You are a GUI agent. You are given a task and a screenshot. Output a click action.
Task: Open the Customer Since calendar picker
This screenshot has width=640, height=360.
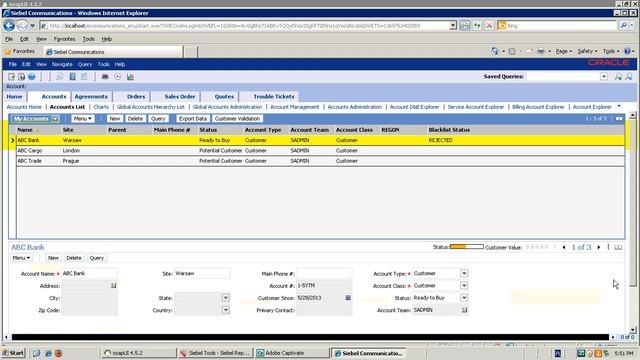[348, 298]
